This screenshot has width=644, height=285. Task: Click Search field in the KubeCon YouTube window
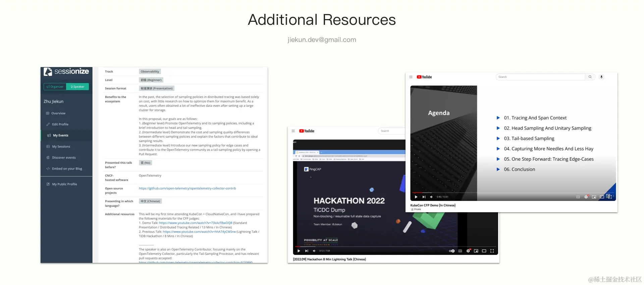pos(540,77)
